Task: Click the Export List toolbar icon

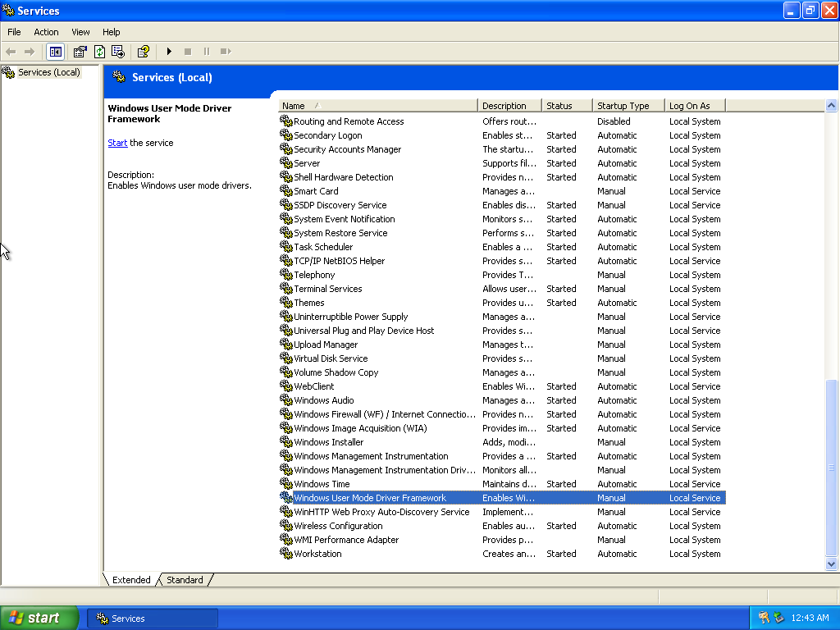Action: (117, 52)
